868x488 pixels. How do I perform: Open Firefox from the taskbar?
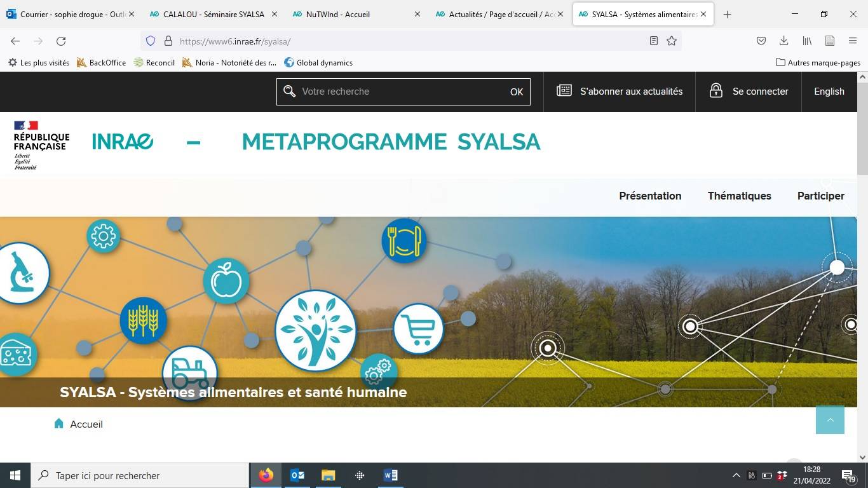(x=266, y=475)
